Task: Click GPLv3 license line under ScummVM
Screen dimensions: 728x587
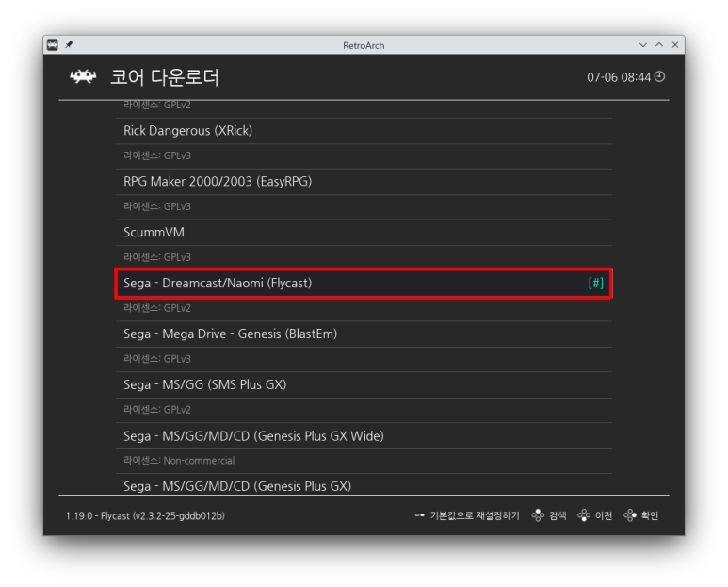Action: pos(157,257)
